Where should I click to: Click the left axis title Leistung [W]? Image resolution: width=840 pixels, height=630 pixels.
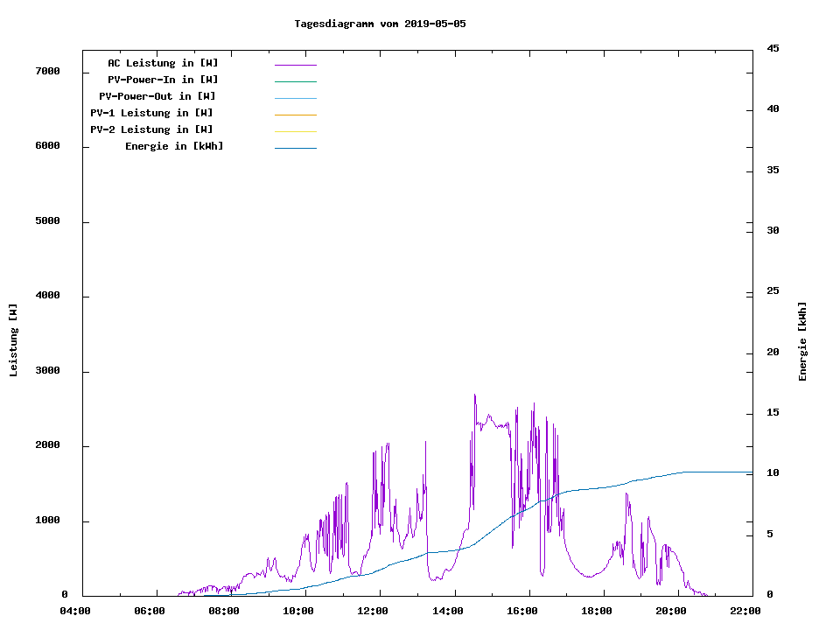pos(13,340)
